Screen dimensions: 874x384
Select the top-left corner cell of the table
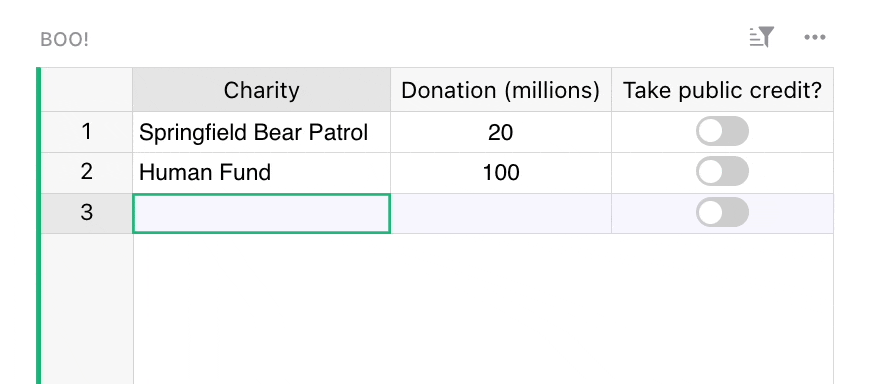click(x=86, y=90)
